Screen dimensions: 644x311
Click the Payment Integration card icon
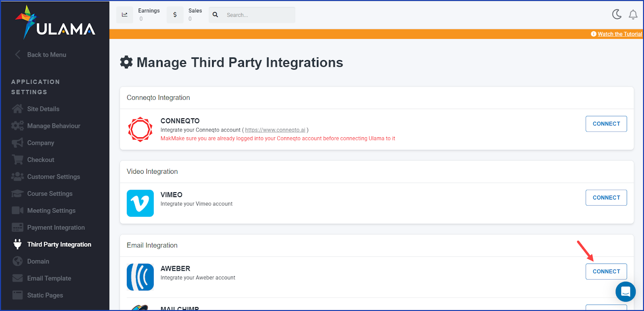(17, 227)
